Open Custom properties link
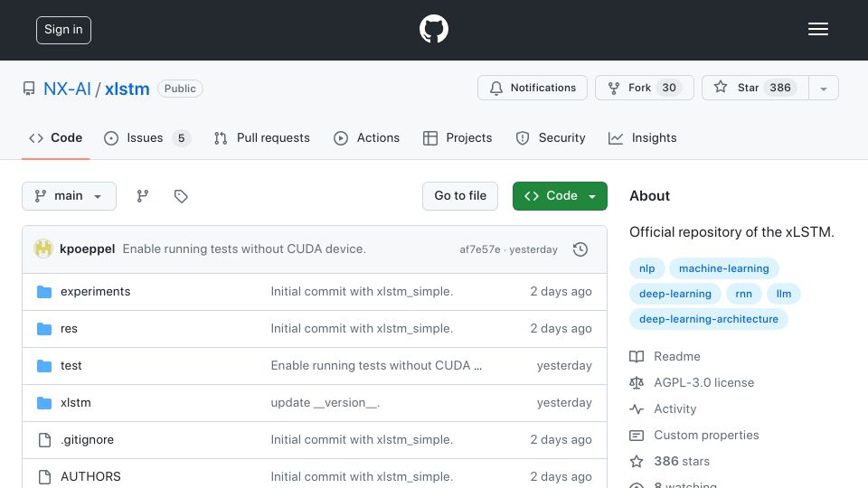This screenshot has height=488, width=868. coord(694,436)
